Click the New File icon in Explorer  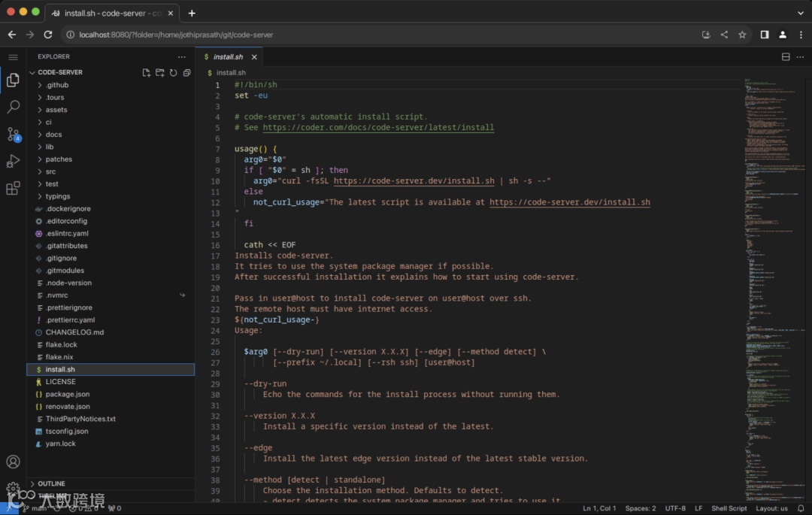[147, 73]
